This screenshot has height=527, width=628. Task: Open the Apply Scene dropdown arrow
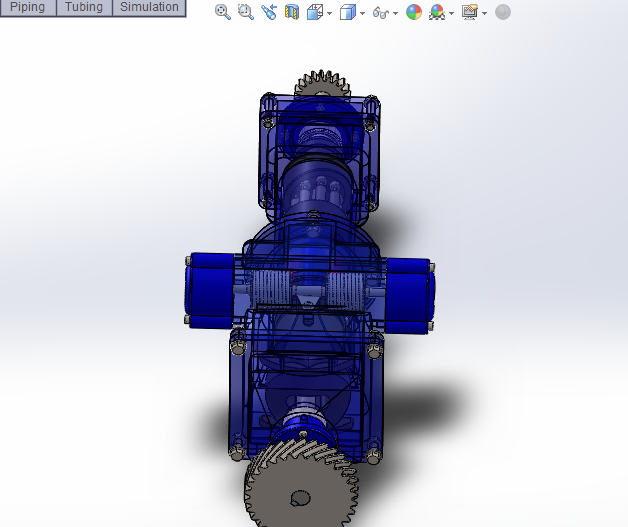click(452, 13)
